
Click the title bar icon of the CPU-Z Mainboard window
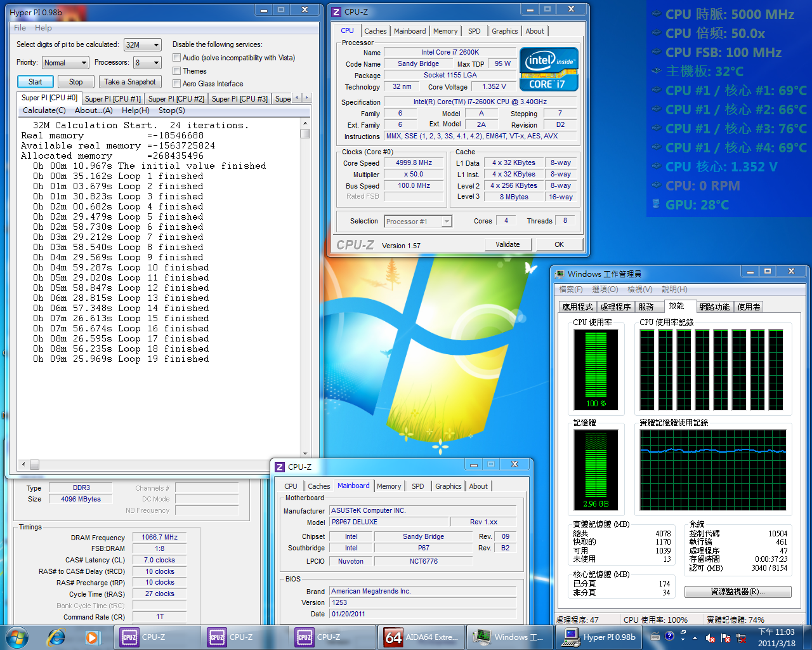pos(280,467)
